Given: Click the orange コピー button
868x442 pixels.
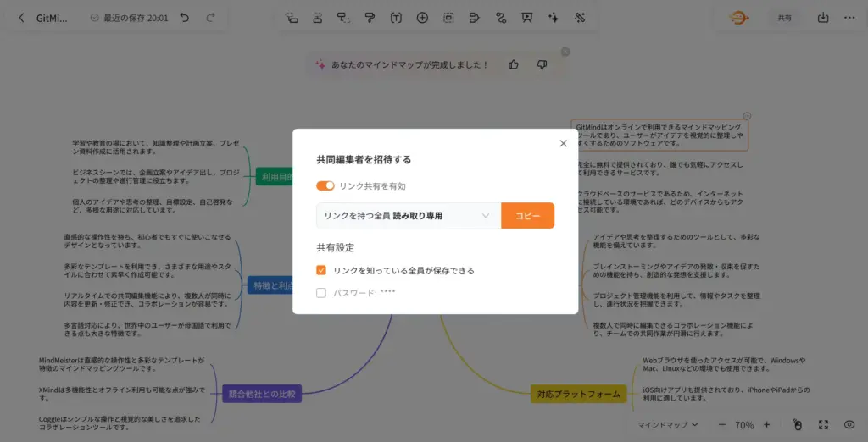Looking at the screenshot, I should 527,216.
